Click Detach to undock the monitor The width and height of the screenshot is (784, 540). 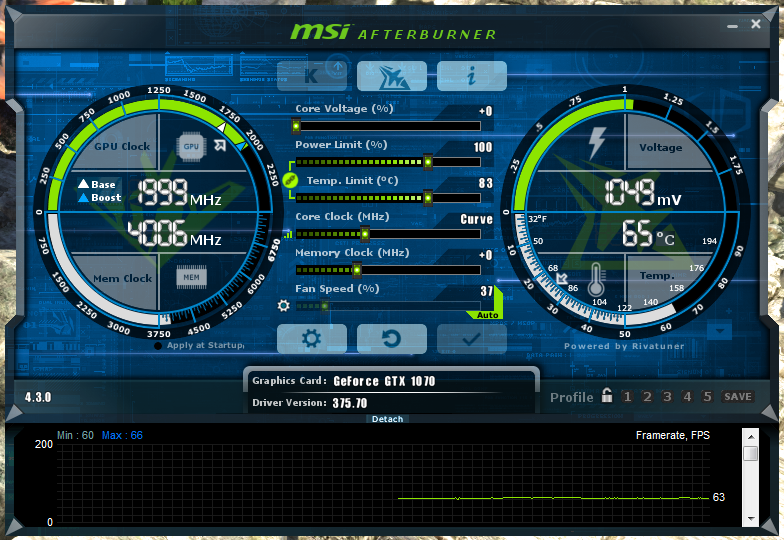pos(388,419)
